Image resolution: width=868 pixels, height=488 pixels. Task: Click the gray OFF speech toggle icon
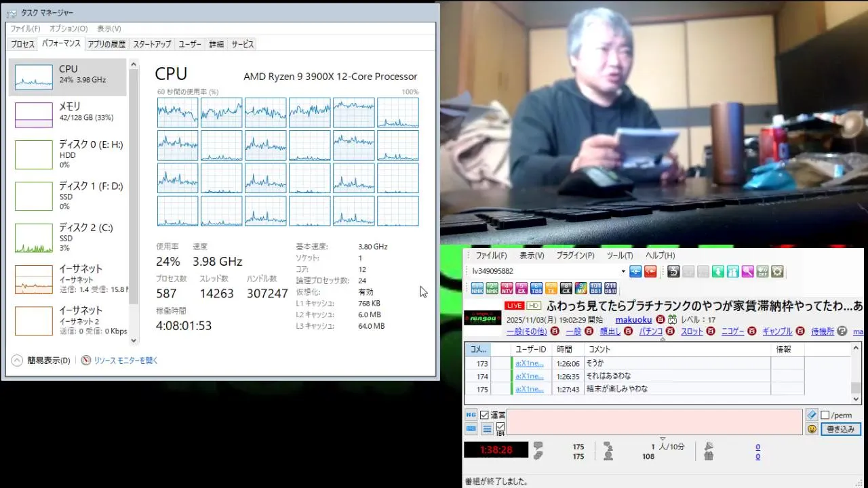click(x=762, y=271)
